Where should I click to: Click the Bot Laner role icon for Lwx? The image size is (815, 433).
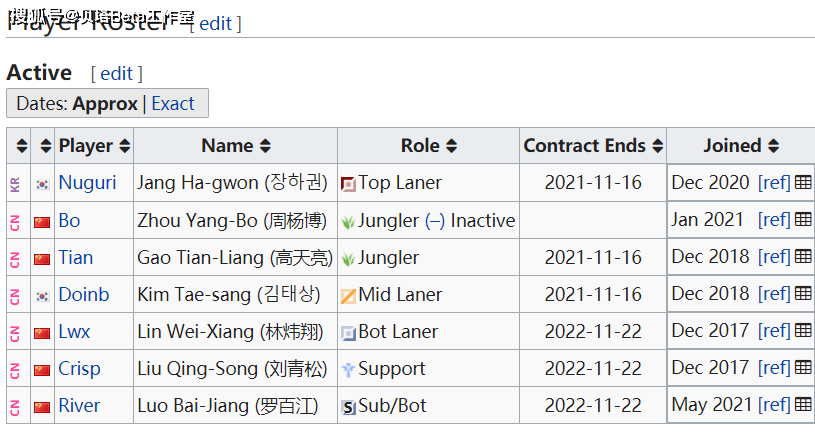pos(348,333)
